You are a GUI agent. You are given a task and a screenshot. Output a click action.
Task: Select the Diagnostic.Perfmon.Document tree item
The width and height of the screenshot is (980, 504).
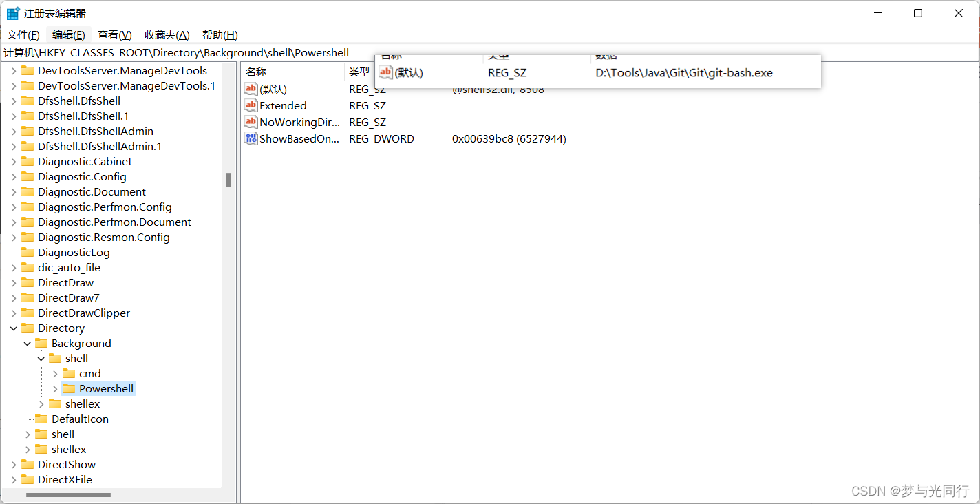(x=114, y=222)
